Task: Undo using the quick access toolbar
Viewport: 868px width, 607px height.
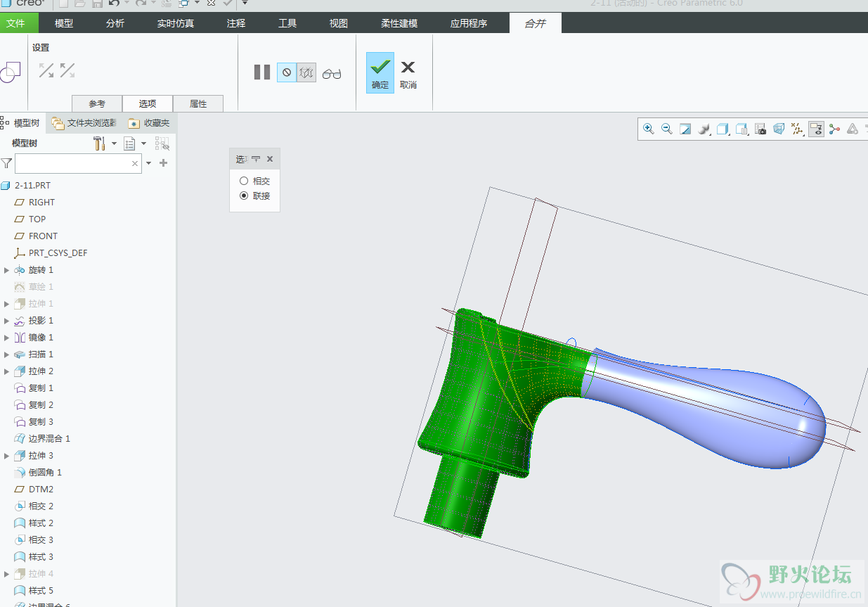Action: point(114,4)
